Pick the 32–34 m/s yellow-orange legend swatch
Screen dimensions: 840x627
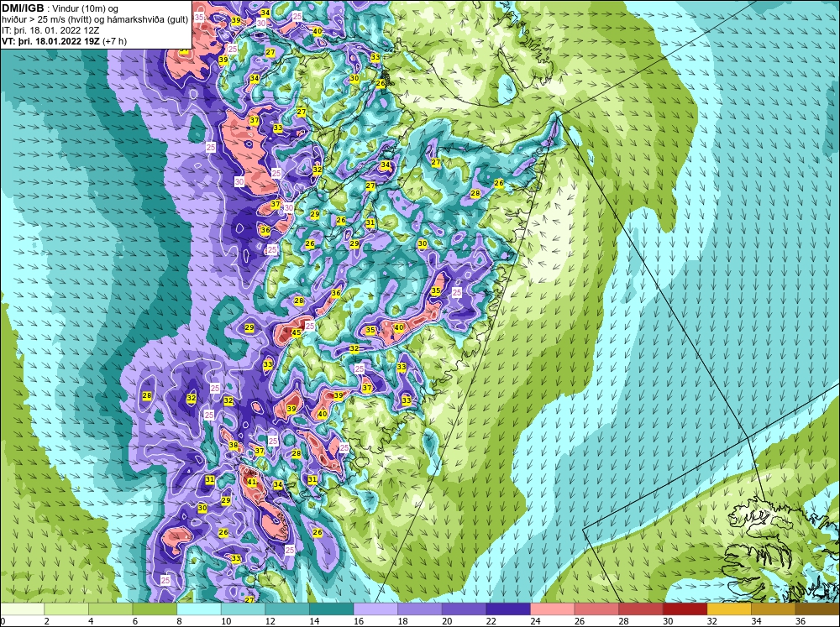pos(729,609)
